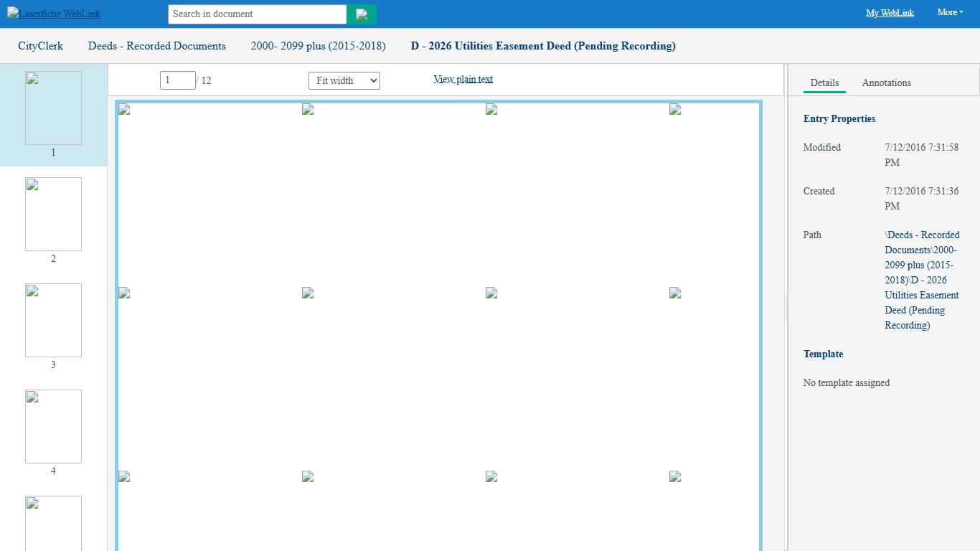Switch to the Annotations tab
The height and width of the screenshot is (551, 980).
[x=886, y=83]
